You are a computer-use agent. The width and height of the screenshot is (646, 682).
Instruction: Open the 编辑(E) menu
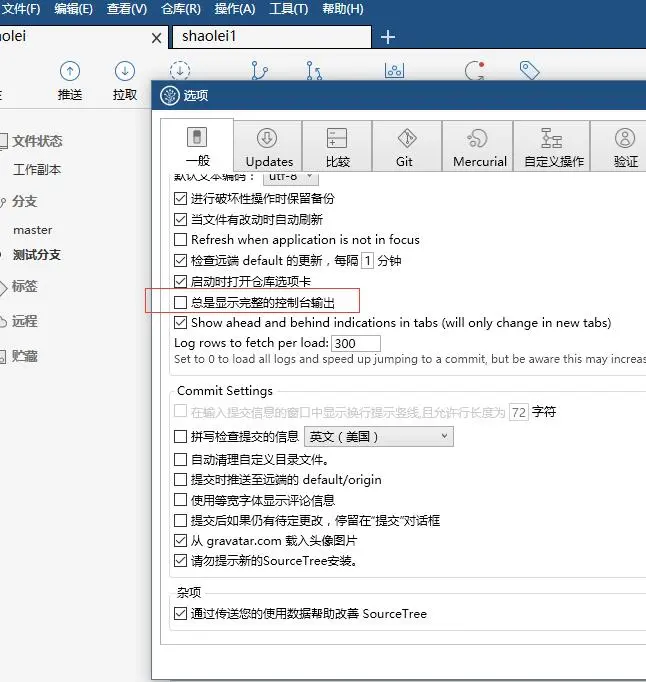coord(74,9)
